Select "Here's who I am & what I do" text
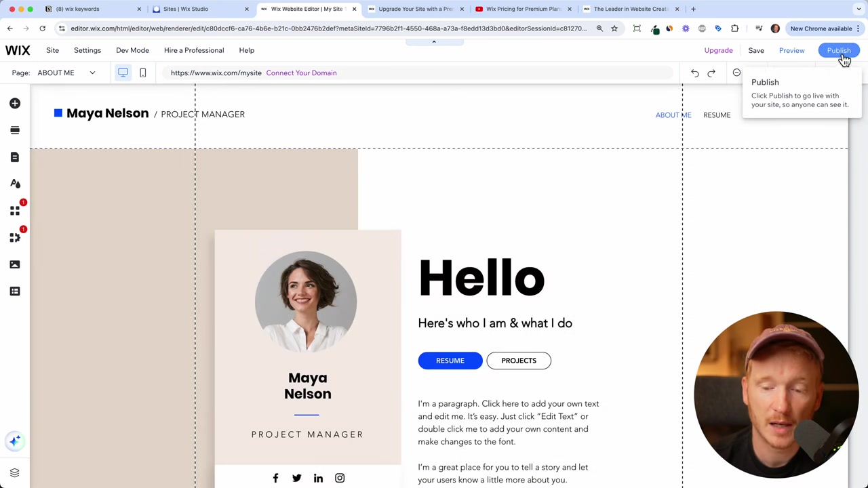 pyautogui.click(x=495, y=323)
